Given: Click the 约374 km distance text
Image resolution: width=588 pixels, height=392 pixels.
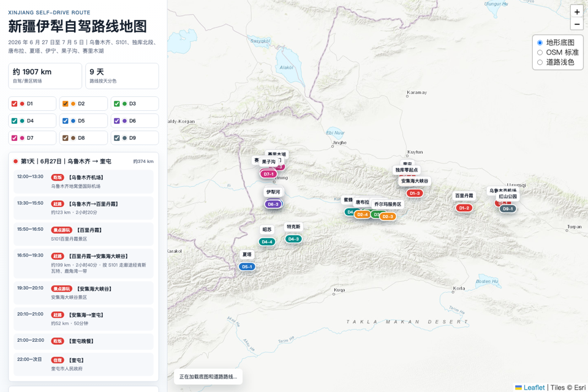Looking at the screenshot, I should pyautogui.click(x=143, y=161).
